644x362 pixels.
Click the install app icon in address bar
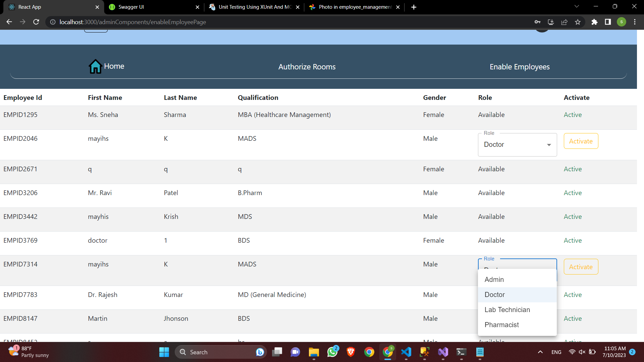coord(551,22)
